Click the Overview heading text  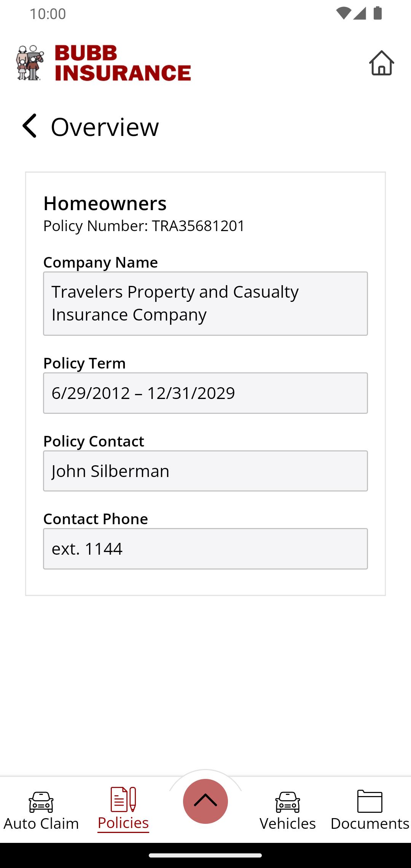(x=105, y=127)
